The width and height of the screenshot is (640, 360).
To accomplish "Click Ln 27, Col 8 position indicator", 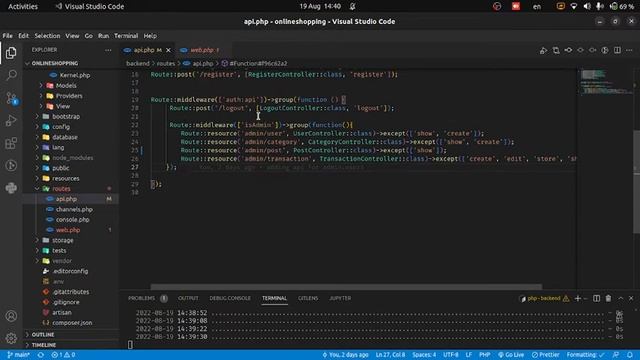I will pyautogui.click(x=390, y=355).
